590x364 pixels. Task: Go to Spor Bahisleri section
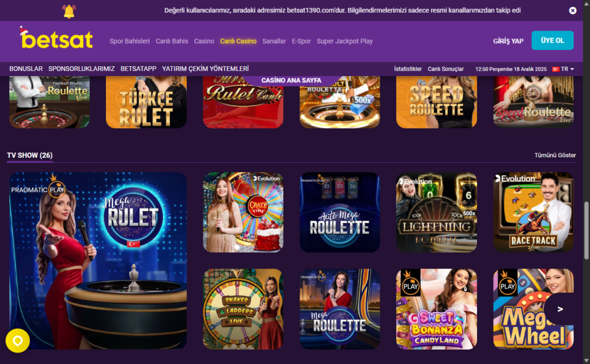pyautogui.click(x=130, y=41)
